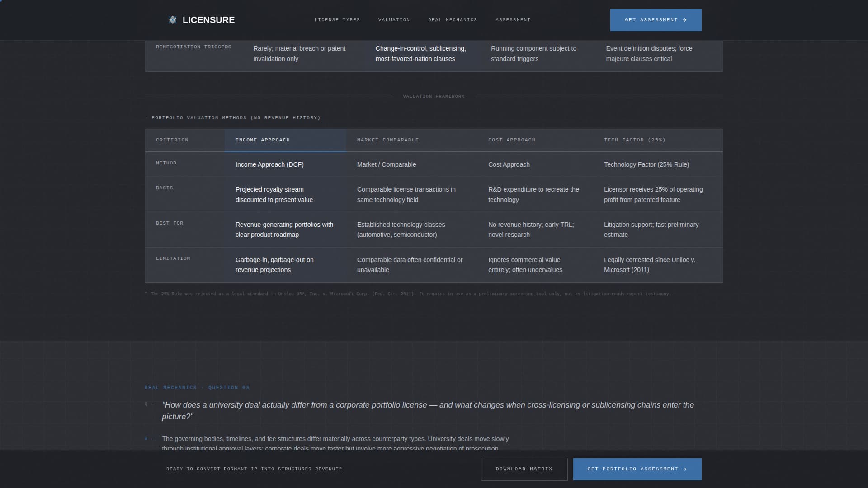Click the Uniloc footnote below the table
Viewport: 868px width, 488px height.
pyautogui.click(x=408, y=293)
